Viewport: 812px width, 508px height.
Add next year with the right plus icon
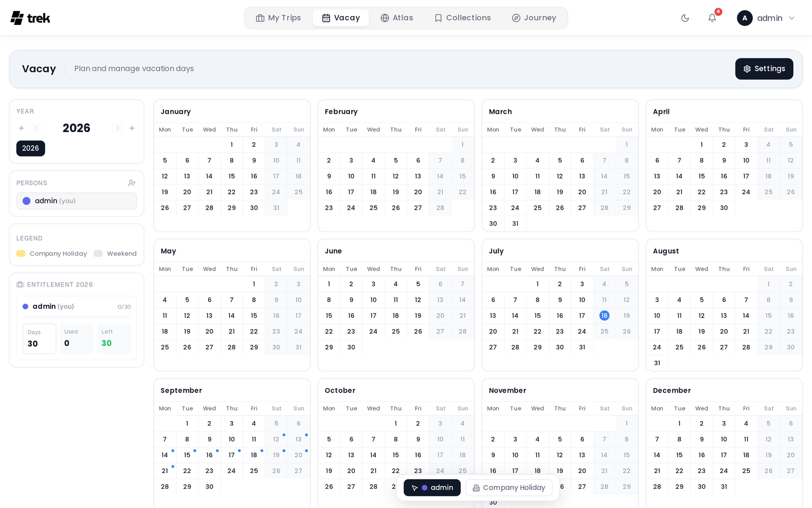pyautogui.click(x=132, y=128)
